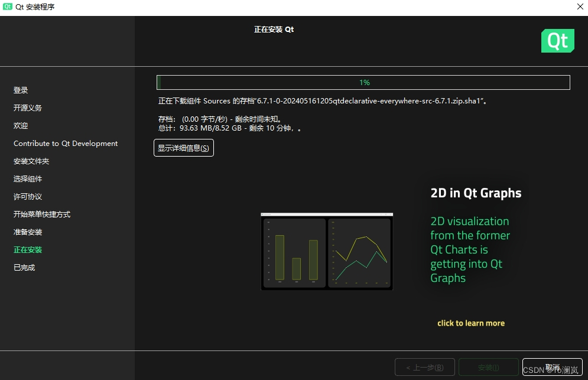Select the 欢迎 step in sidebar
Viewport: 588px width, 380px height.
point(21,126)
